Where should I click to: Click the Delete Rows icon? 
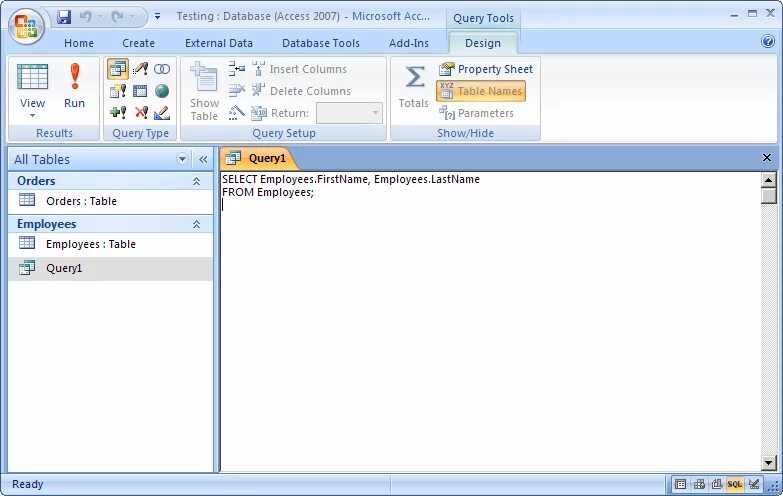tap(237, 90)
